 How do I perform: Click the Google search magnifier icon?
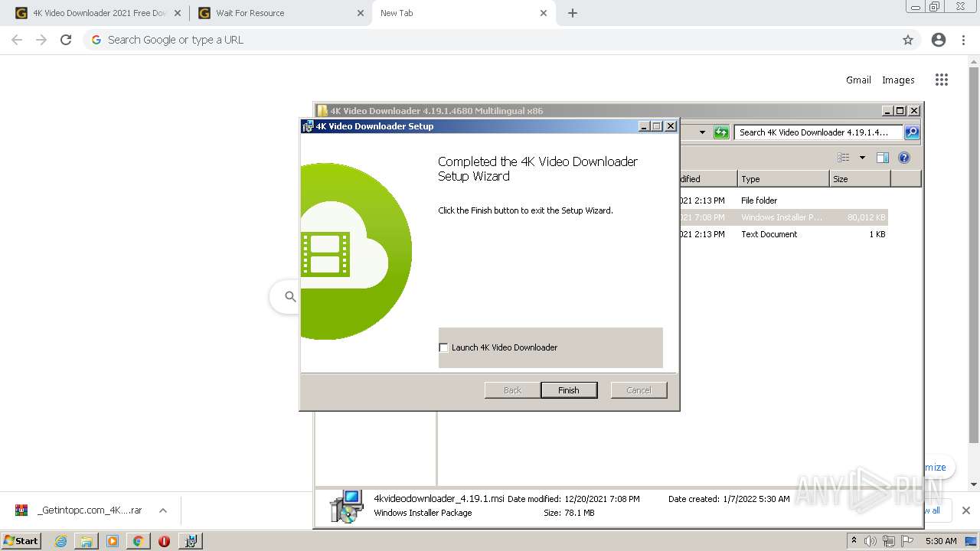click(x=290, y=296)
